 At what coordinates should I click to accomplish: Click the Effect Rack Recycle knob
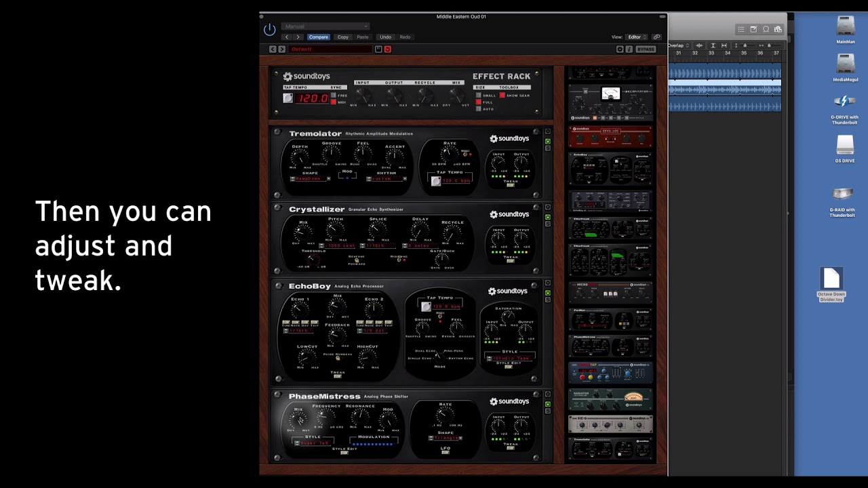click(425, 95)
